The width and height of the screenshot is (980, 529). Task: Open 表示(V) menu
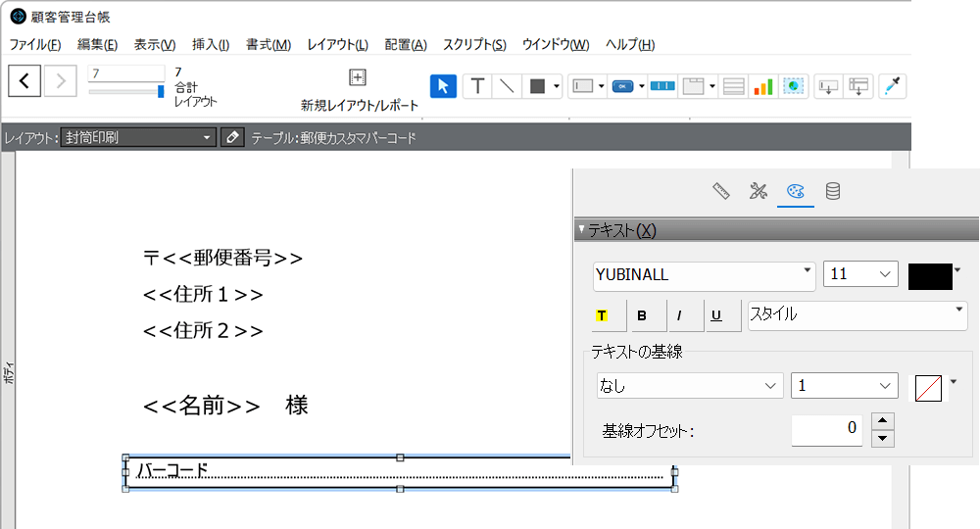click(155, 44)
